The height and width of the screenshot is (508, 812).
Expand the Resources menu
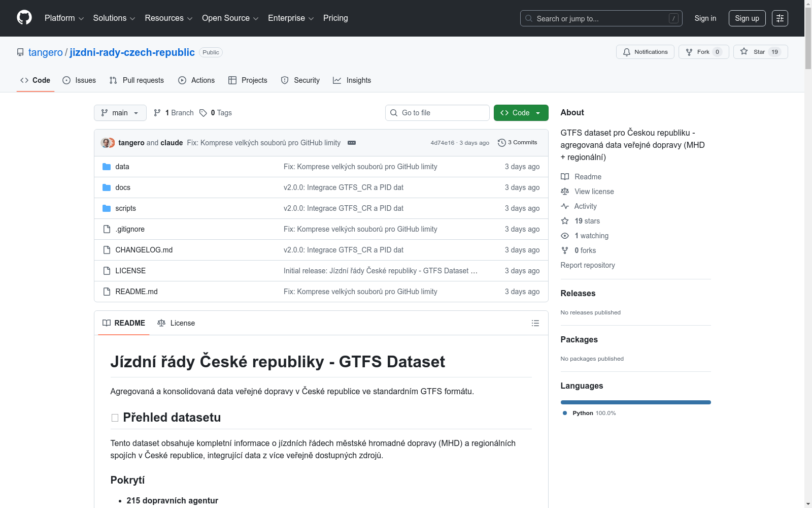[x=168, y=18]
